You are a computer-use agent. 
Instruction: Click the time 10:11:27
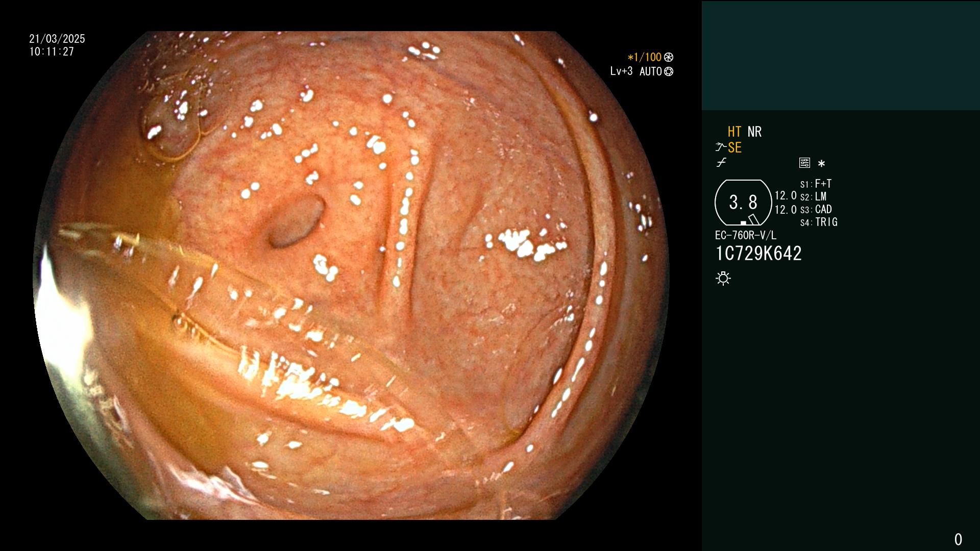pyautogui.click(x=52, y=52)
